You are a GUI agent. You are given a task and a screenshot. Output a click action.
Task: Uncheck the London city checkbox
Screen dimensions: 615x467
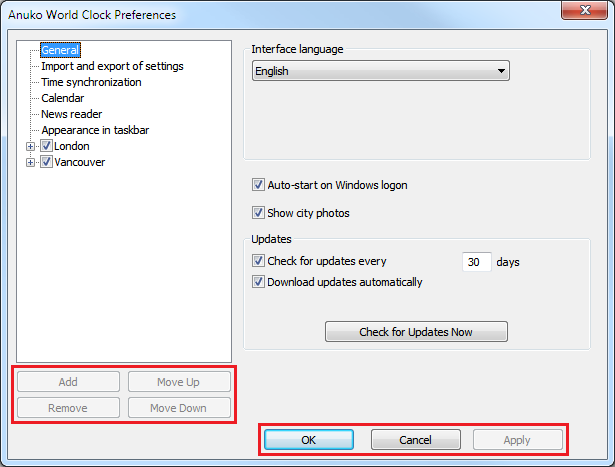point(46,146)
